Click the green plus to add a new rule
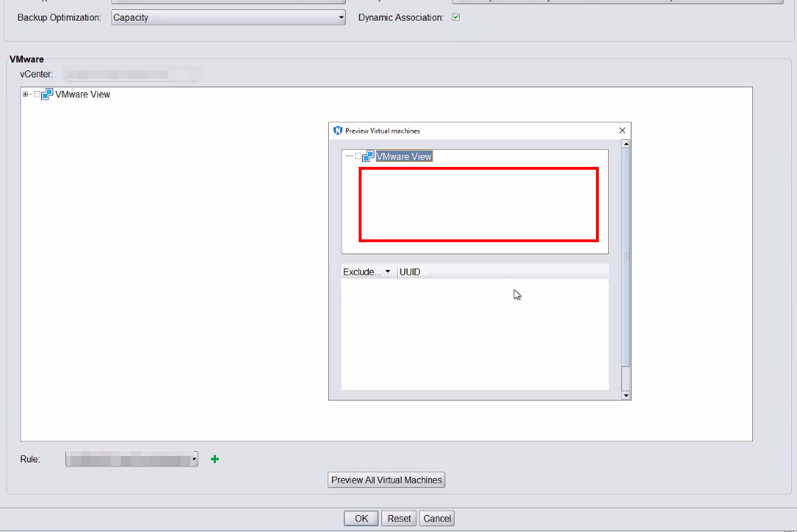This screenshot has width=797, height=532. pyautogui.click(x=214, y=458)
